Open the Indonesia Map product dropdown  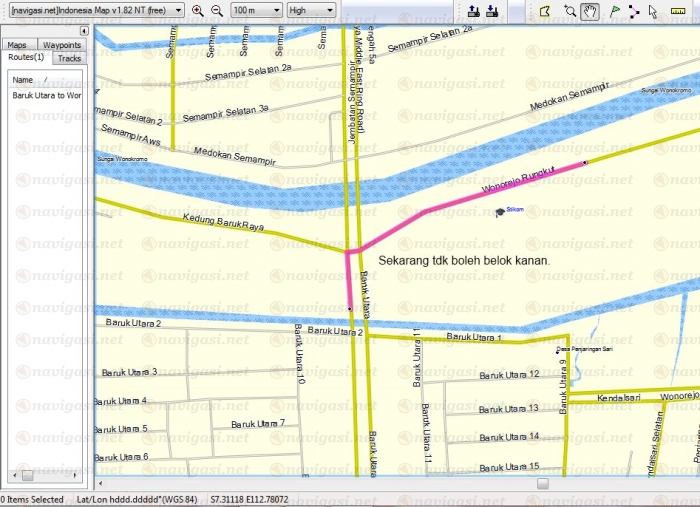click(x=96, y=10)
